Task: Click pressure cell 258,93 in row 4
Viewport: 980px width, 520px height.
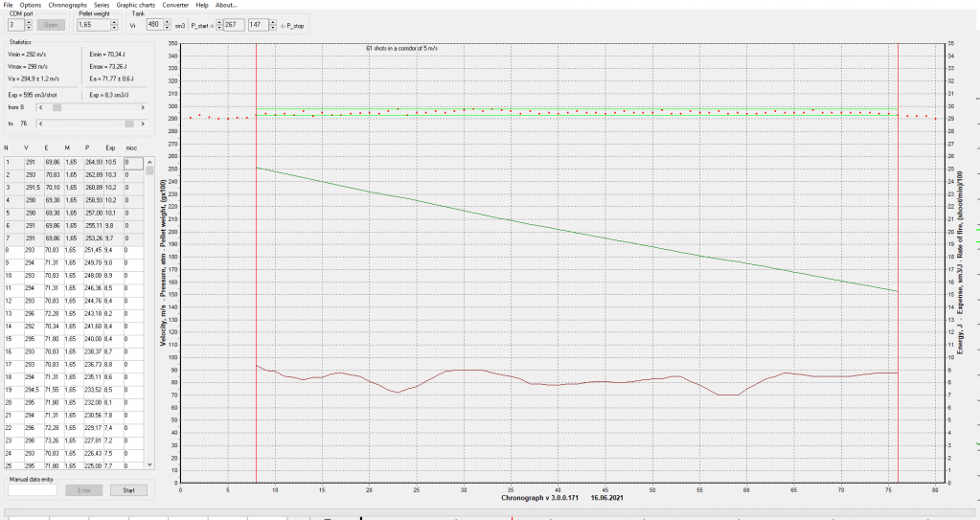Action: click(x=94, y=200)
